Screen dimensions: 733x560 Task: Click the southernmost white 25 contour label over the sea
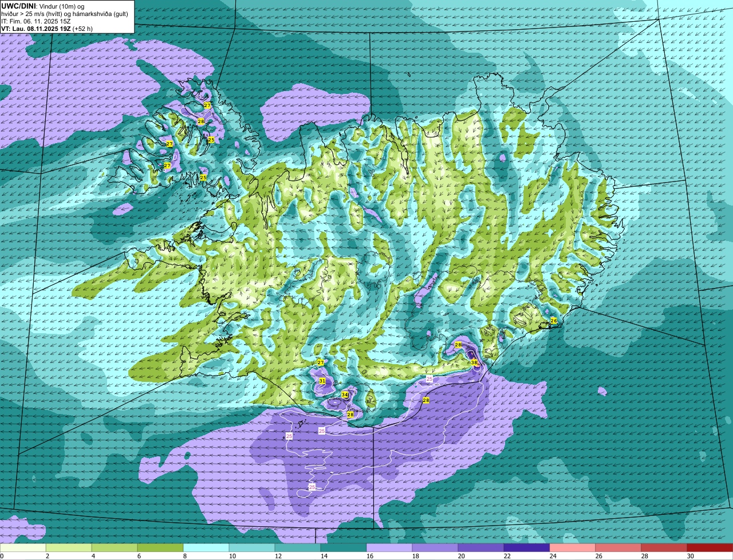(x=312, y=487)
